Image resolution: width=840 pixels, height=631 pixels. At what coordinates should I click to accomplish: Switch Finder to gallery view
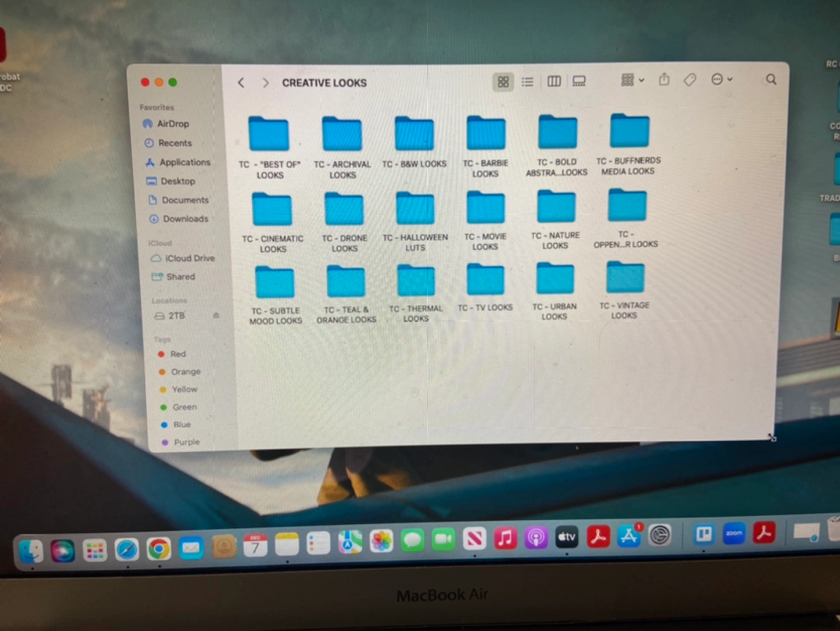tap(579, 81)
